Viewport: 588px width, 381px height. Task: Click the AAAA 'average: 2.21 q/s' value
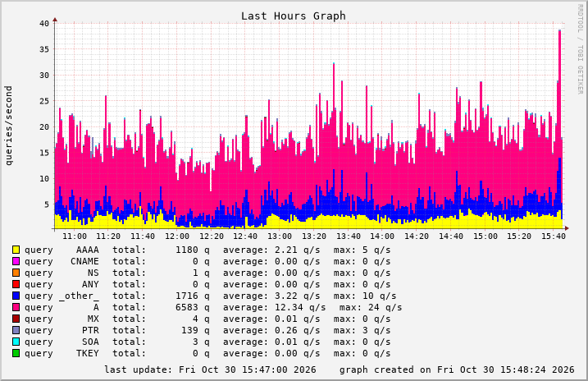pos(271,250)
